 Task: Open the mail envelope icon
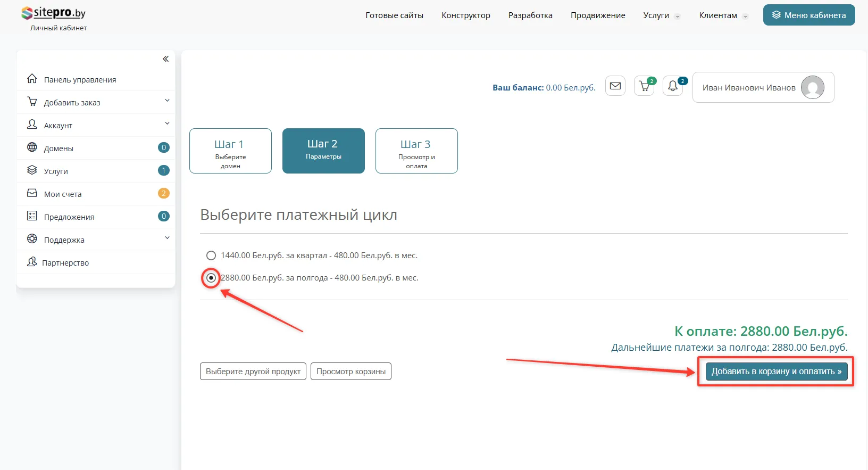coord(615,86)
